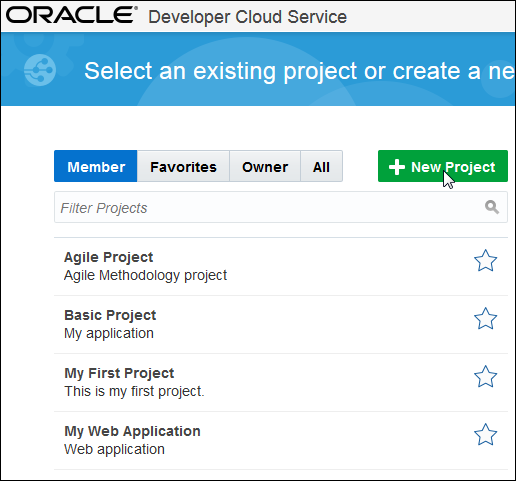Favorite Agile Project with its star

[485, 260]
